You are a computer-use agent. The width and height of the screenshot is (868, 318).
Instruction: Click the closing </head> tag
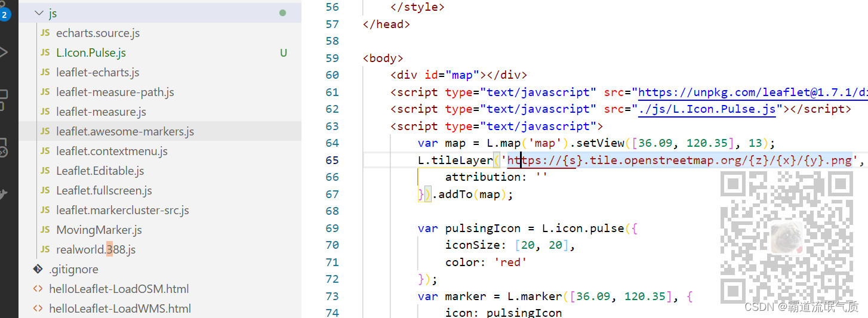pos(386,24)
